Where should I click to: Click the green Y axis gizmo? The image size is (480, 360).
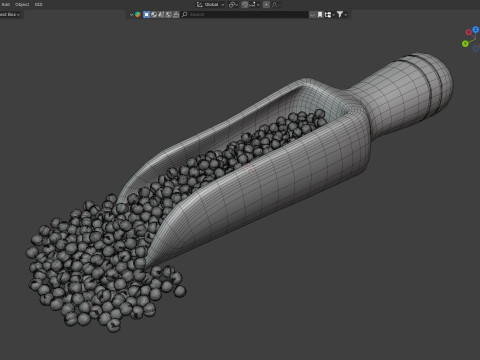tap(465, 44)
